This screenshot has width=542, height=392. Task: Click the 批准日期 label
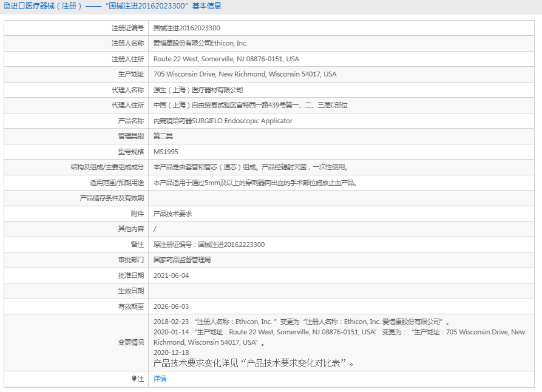[130, 275]
